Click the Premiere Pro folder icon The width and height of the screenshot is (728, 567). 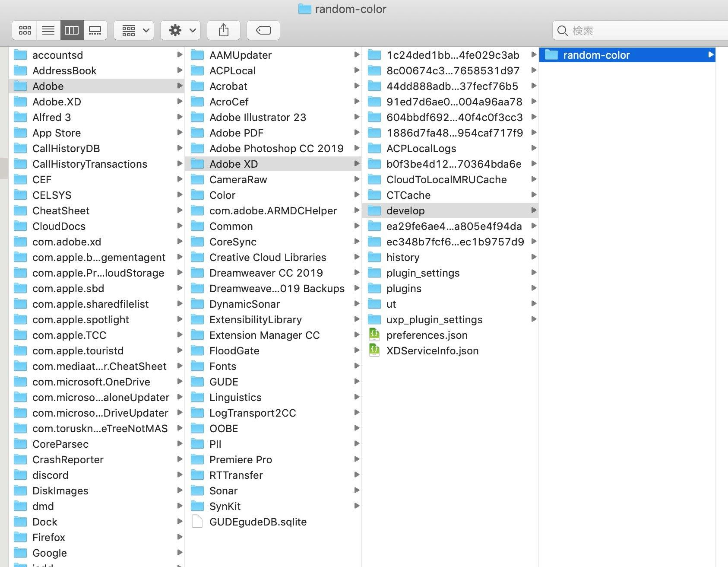pos(197,459)
